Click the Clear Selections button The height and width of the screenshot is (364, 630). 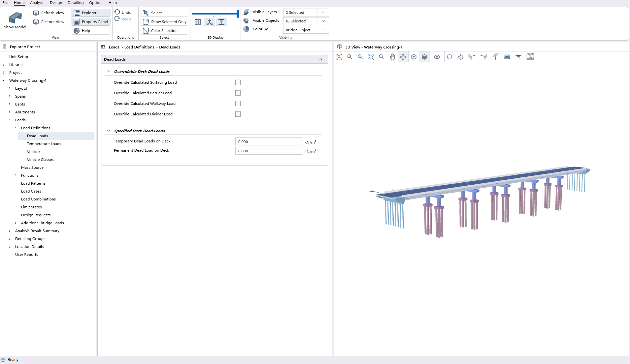(x=165, y=31)
